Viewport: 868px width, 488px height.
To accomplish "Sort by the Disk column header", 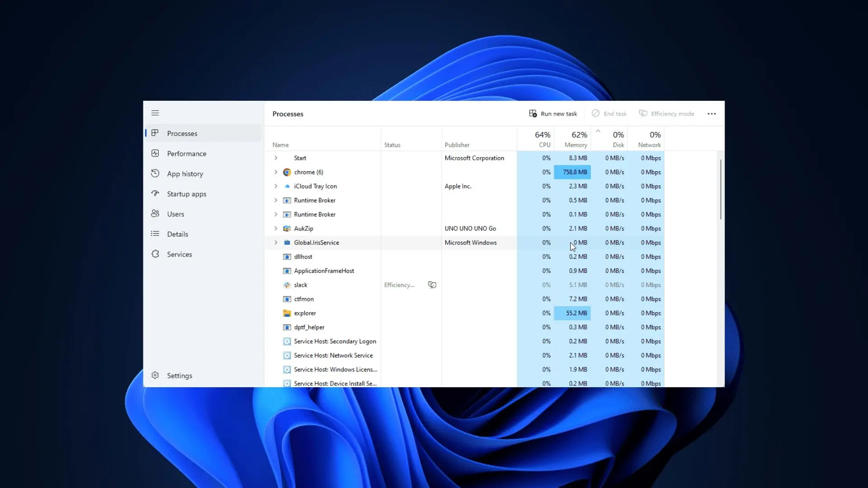I will (x=609, y=139).
